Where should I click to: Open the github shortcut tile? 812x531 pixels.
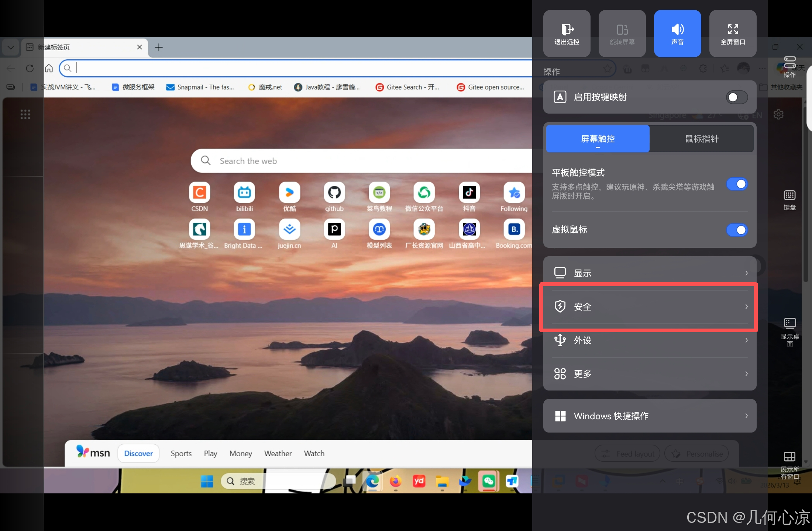click(x=334, y=192)
